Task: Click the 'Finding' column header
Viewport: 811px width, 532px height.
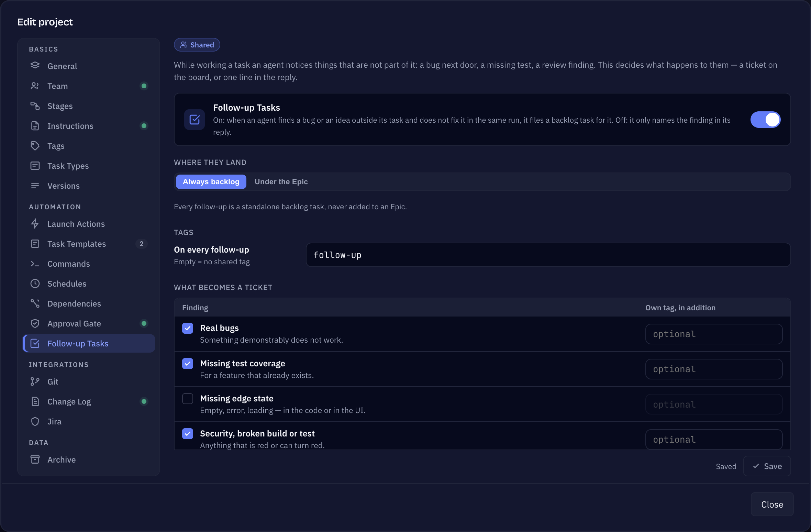Action: click(195, 308)
